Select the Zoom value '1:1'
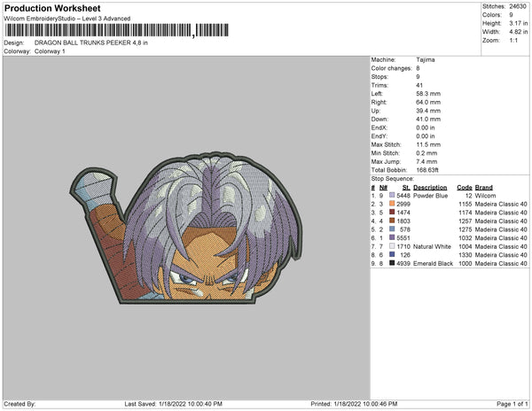This screenshot has width=532, height=411. (513, 41)
